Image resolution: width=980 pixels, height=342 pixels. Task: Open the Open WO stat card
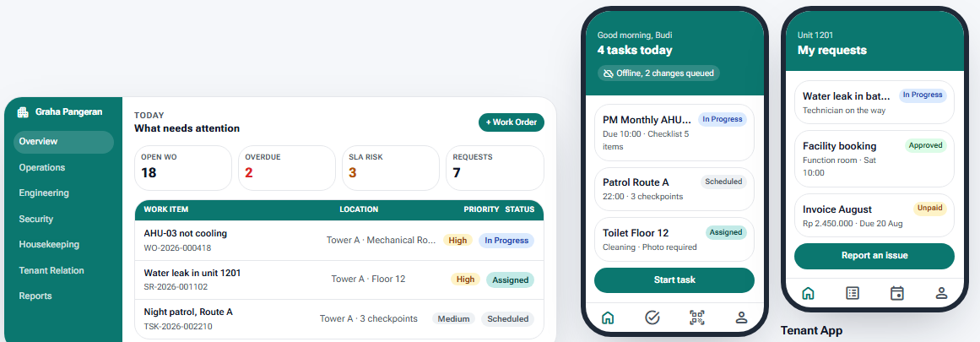pos(183,168)
